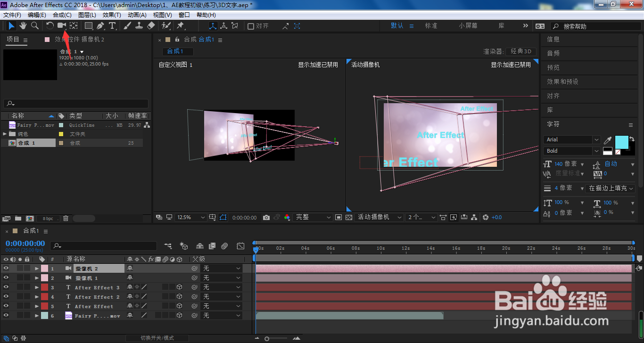Click the cyan fill color swatch
The height and width of the screenshot is (343, 644).
tap(622, 142)
